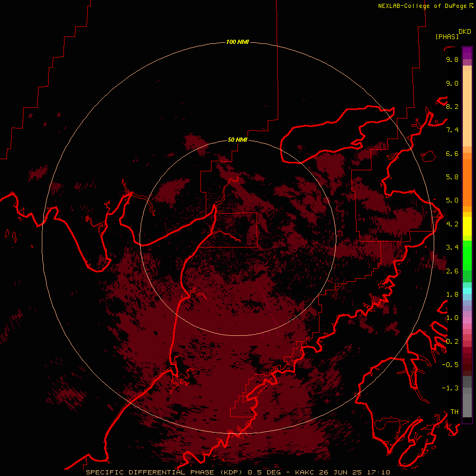
Task: Click the 5.0 scale value
Action: pyautogui.click(x=452, y=200)
